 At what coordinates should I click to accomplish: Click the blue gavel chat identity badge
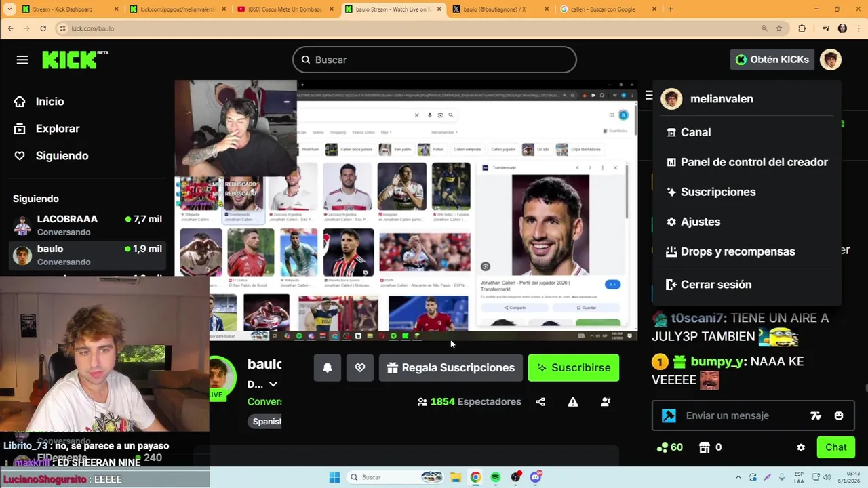(x=669, y=415)
